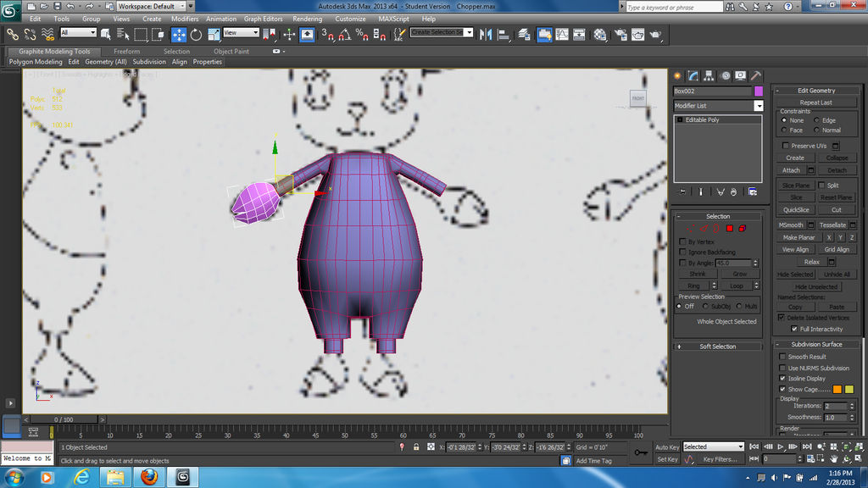This screenshot has width=868, height=488.
Task: Activate the Select Object tool
Action: (x=106, y=34)
